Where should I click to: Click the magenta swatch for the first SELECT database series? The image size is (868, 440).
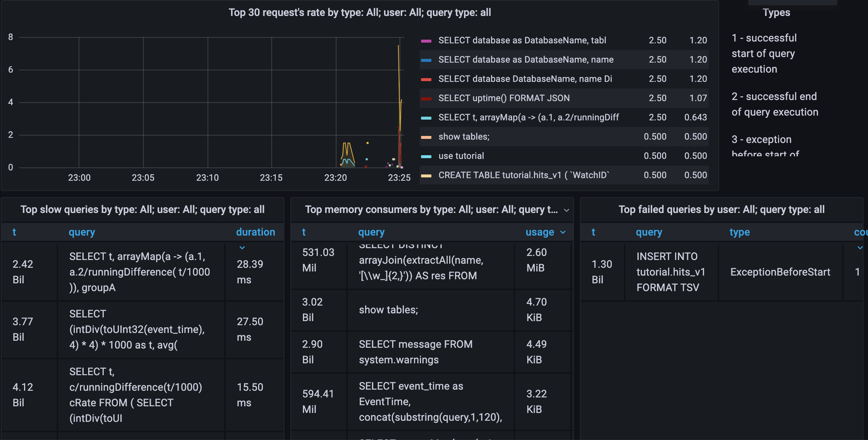426,41
